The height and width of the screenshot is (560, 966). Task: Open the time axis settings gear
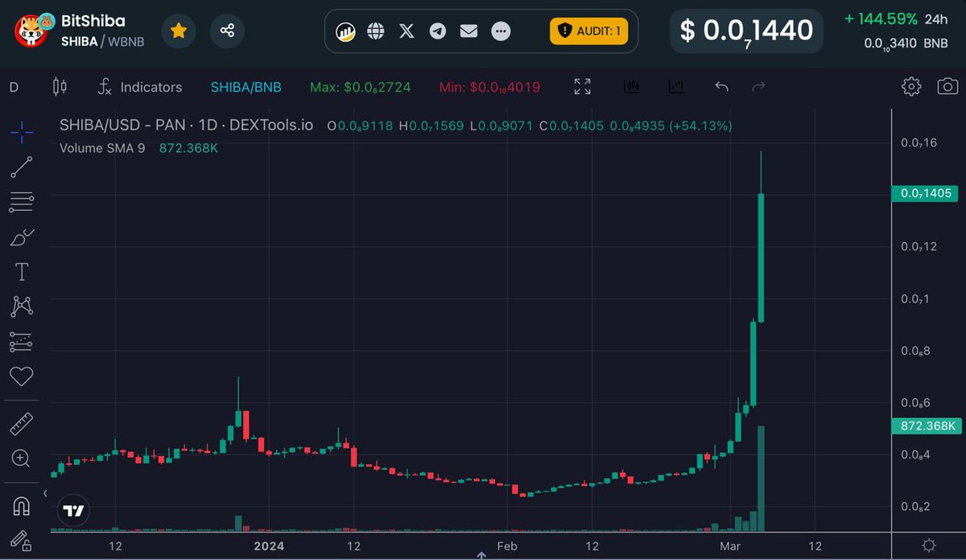click(x=929, y=546)
